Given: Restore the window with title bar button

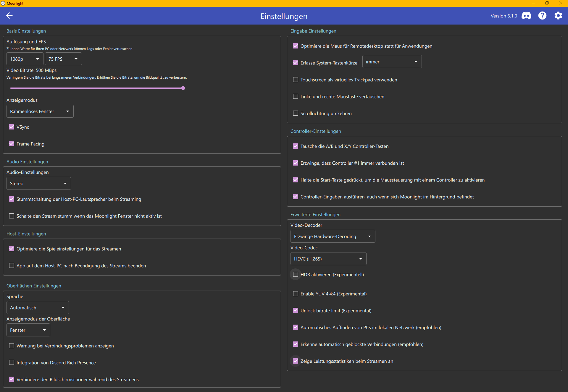Looking at the screenshot, I should click(547, 3).
